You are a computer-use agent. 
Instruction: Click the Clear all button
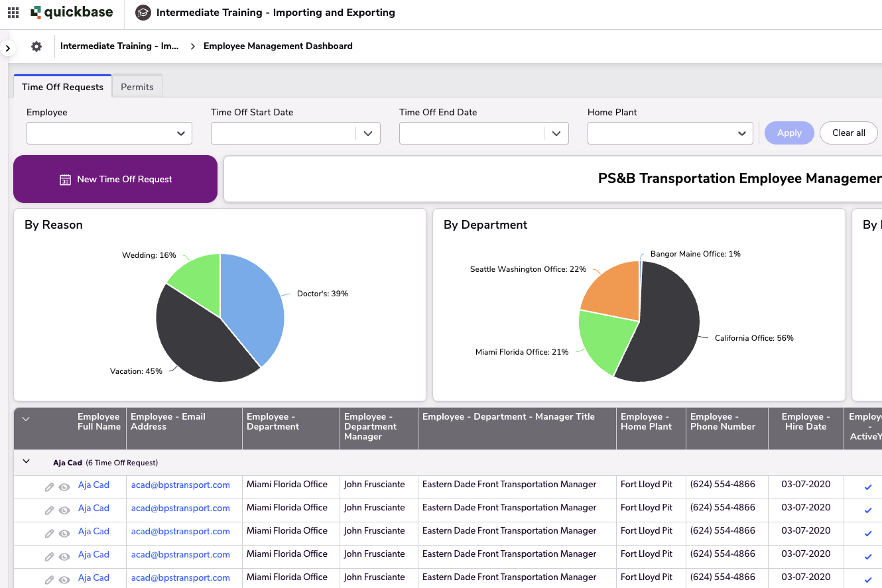[848, 133]
